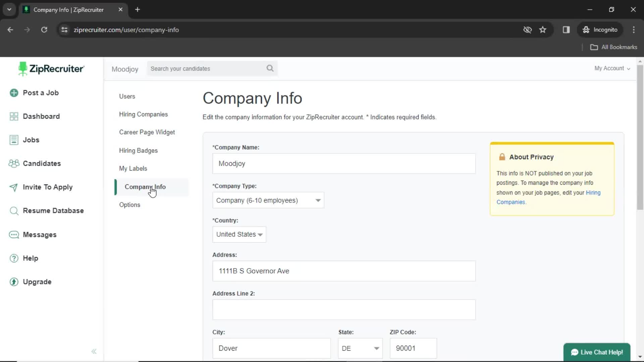This screenshot has height=362, width=644.
Task: Select the Candidates icon
Action: 13,163
